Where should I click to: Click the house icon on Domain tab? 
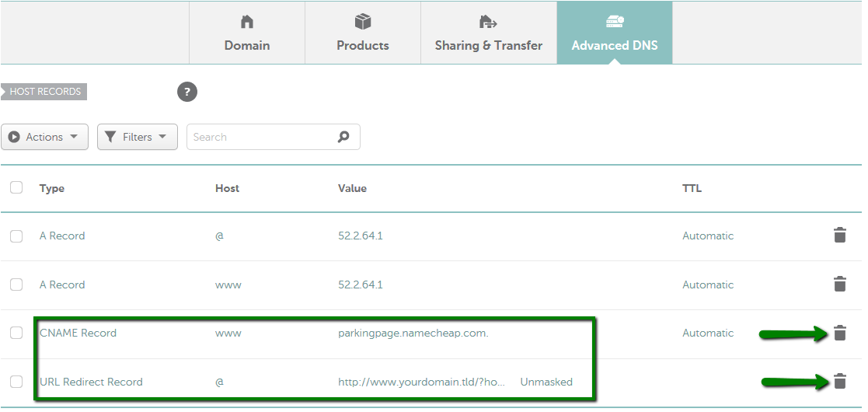pos(247,22)
